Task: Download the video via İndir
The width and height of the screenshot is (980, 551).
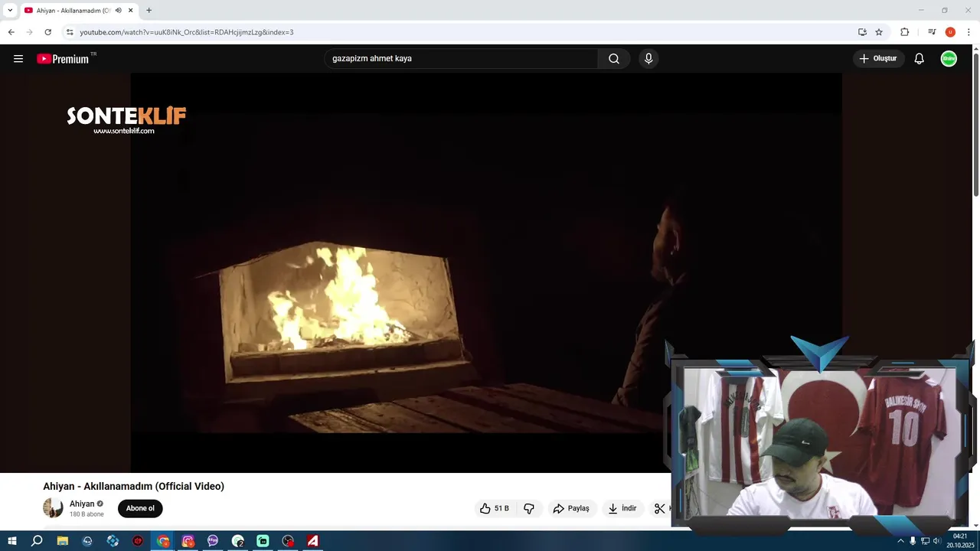Action: pos(622,508)
